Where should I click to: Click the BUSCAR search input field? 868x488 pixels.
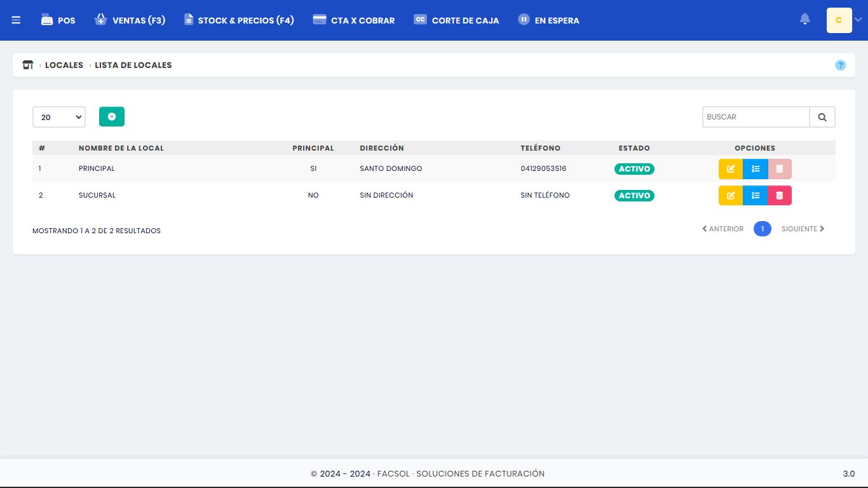coord(756,117)
